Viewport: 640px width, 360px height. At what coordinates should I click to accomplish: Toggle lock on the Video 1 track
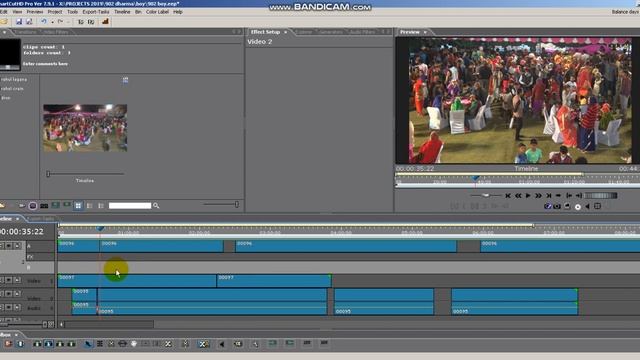(x=17, y=280)
